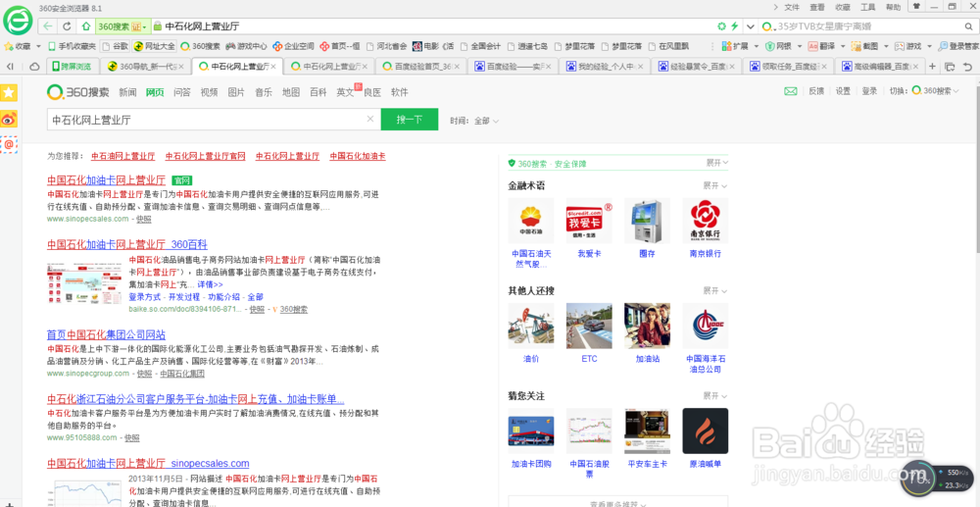The width and height of the screenshot is (980, 507).
Task: Open a new tab with plus icon
Action: coord(932,67)
